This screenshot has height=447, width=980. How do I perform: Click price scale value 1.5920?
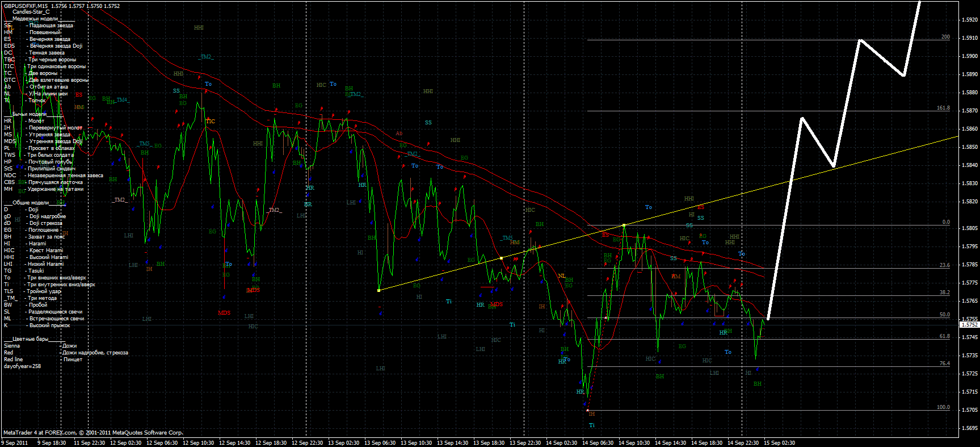click(x=970, y=19)
